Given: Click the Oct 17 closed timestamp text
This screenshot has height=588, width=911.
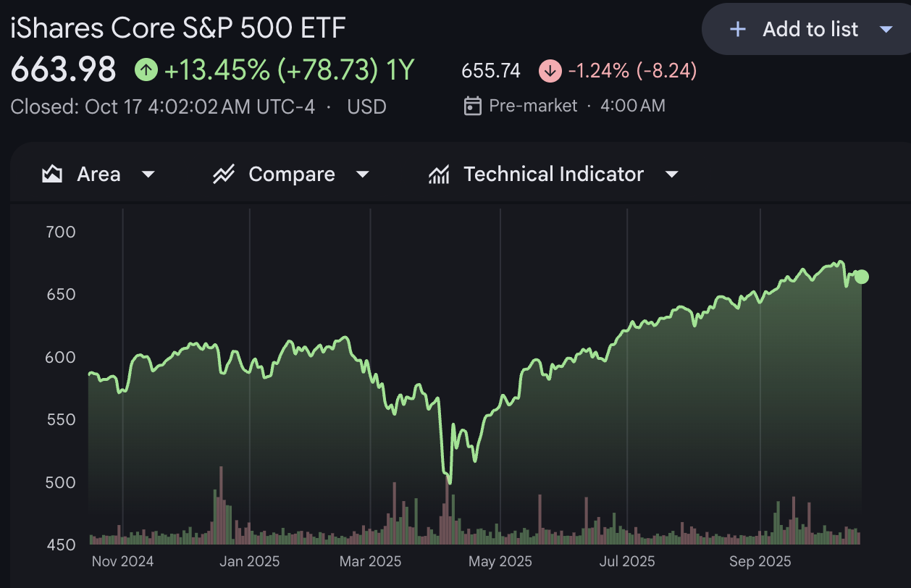Looking at the screenshot, I should pyautogui.click(x=163, y=106).
